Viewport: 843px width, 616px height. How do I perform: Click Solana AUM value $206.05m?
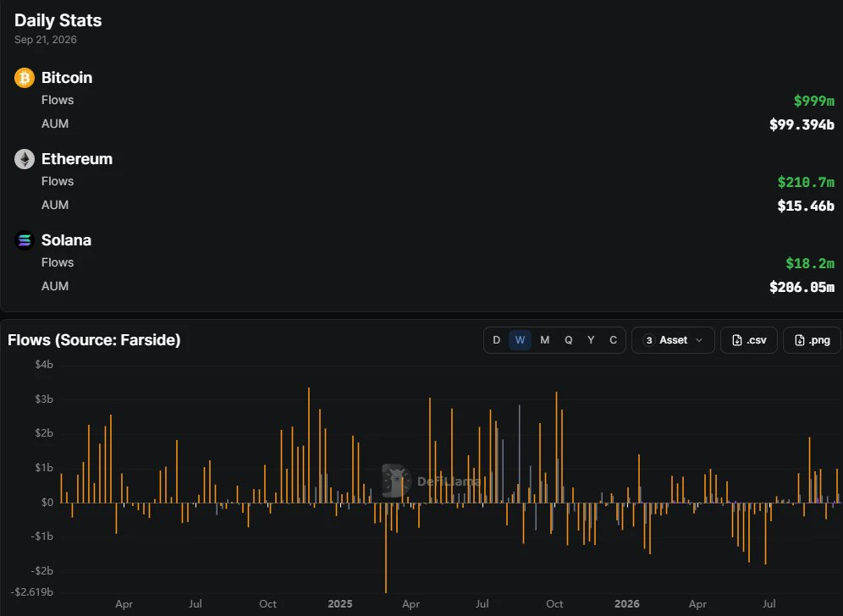pos(802,287)
